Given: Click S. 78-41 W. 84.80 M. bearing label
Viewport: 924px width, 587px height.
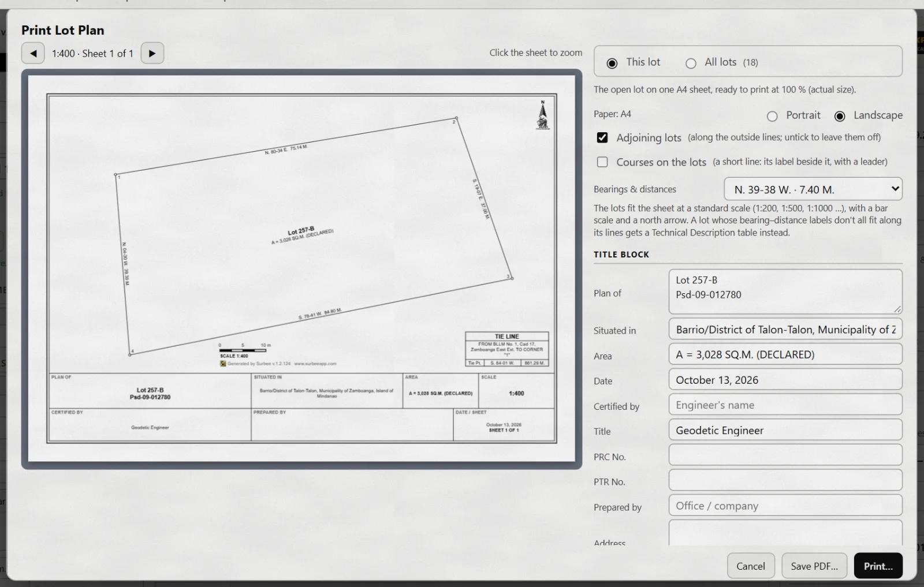Looking at the screenshot, I should (x=320, y=314).
